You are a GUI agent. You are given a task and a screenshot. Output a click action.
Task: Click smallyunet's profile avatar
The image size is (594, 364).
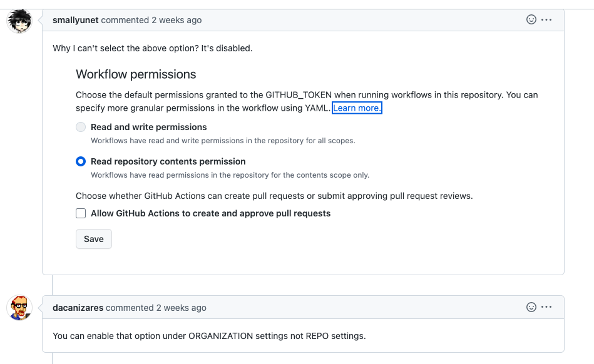click(x=19, y=21)
